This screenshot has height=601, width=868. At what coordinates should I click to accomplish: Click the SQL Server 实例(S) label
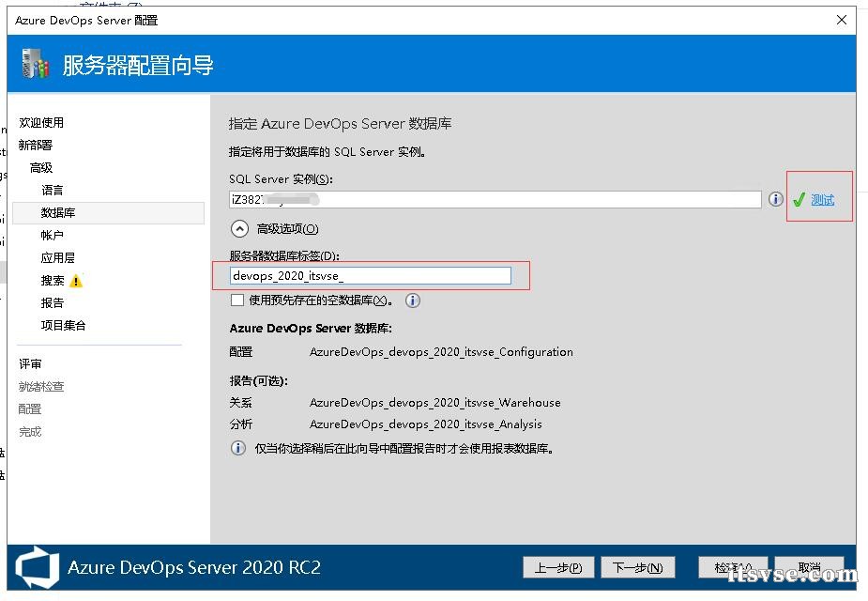282,179
